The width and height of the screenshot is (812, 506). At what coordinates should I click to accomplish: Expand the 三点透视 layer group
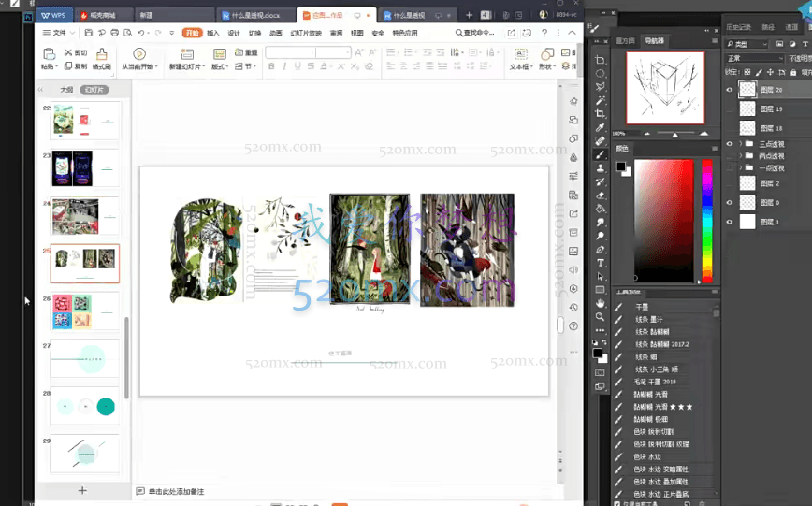[740, 144]
